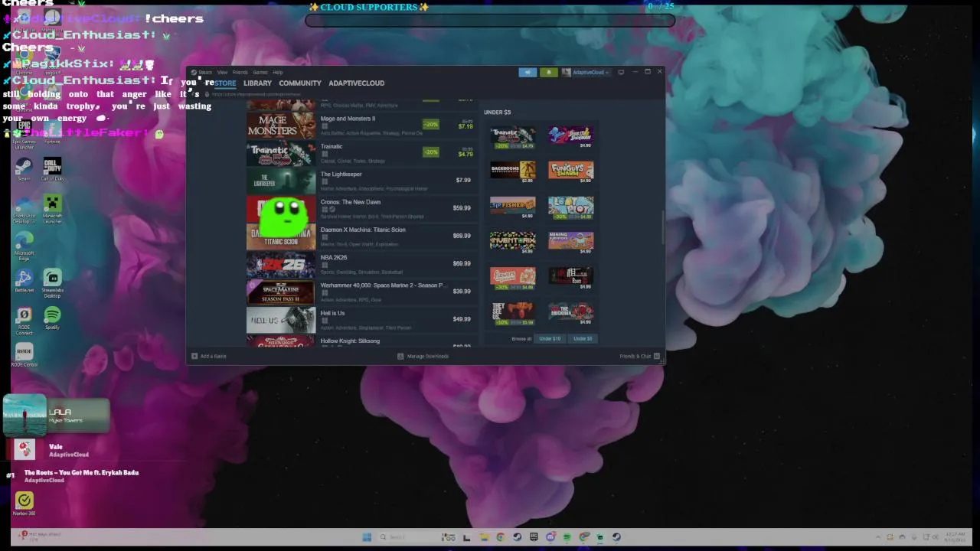Switch to the COMMUNITY tab
This screenshot has height=551, width=980.
(x=300, y=83)
